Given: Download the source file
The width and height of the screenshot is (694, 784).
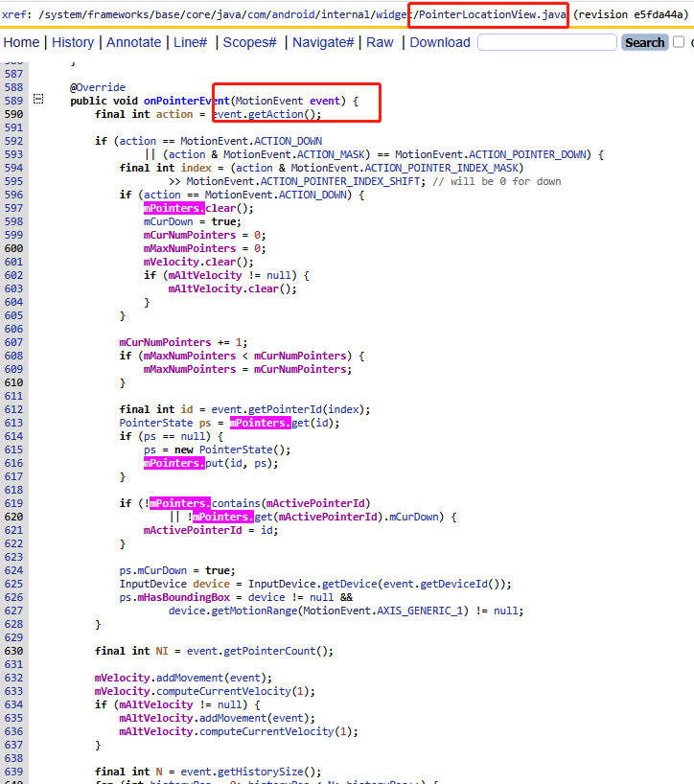Looking at the screenshot, I should (x=440, y=42).
